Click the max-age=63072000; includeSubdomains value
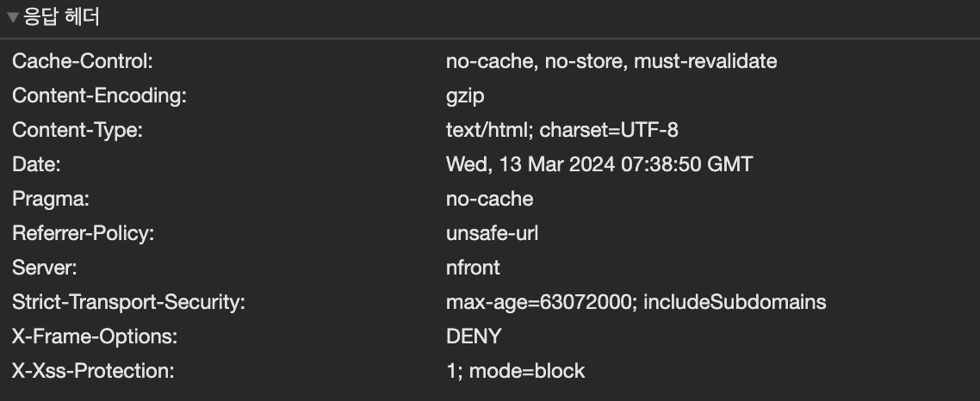 click(636, 303)
